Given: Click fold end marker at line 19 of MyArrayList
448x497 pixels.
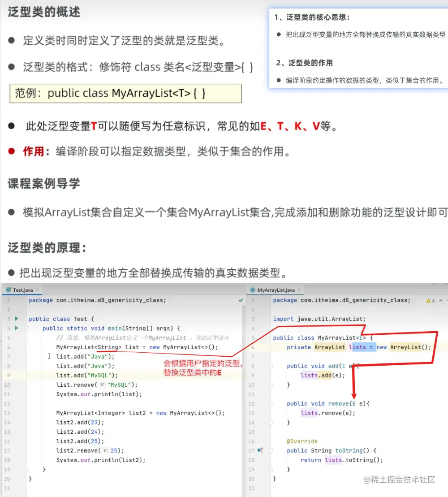Looking at the screenshot, I should click(x=271, y=469).
